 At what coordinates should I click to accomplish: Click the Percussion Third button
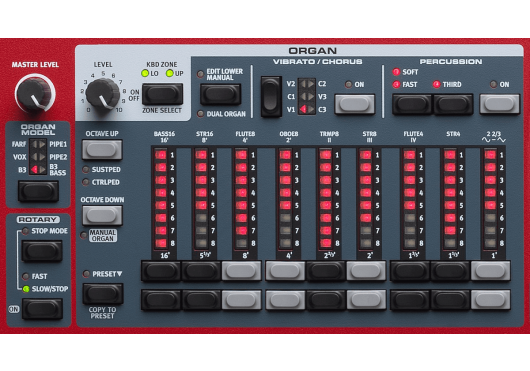coord(453,104)
